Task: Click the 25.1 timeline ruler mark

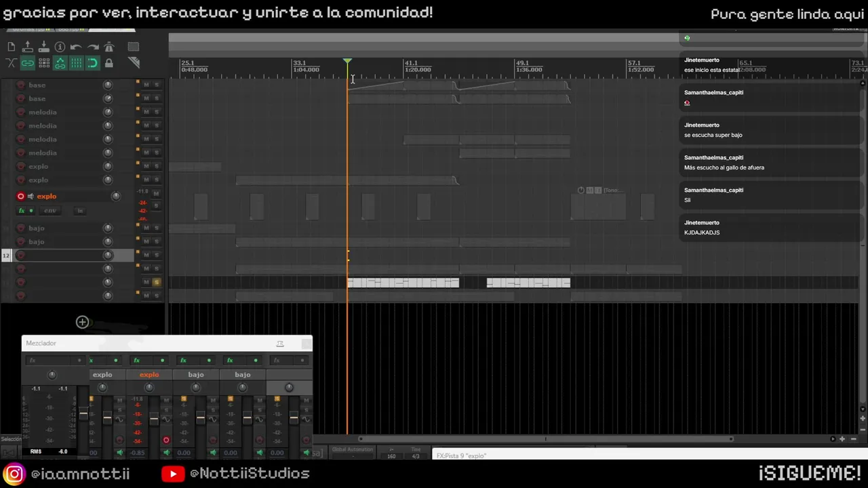Action: pyautogui.click(x=187, y=63)
